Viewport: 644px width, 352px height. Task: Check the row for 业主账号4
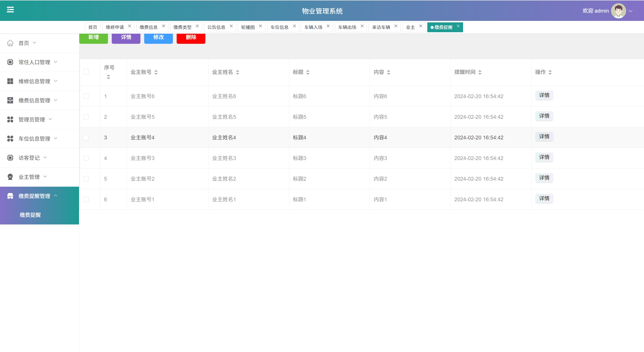86,138
